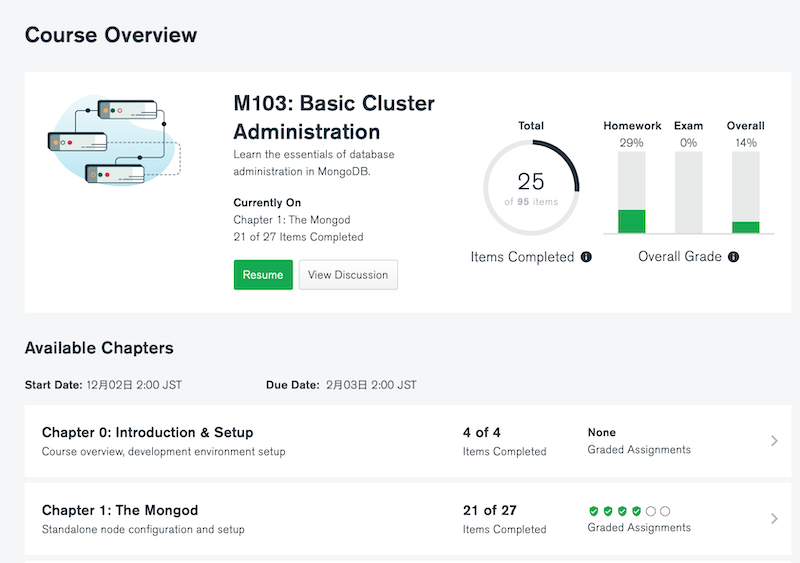Click fourth green graded assignment shield
This screenshot has height=563, width=800.
636,511
